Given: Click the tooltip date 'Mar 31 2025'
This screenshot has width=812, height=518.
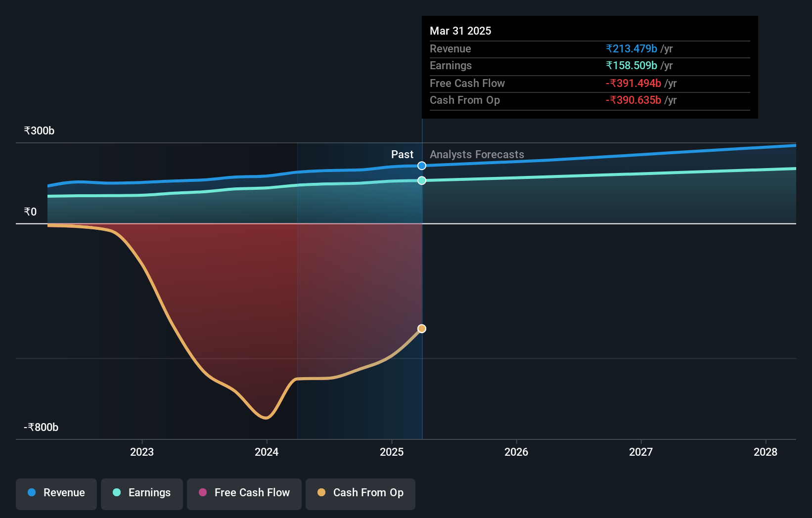Looking at the screenshot, I should point(460,31).
